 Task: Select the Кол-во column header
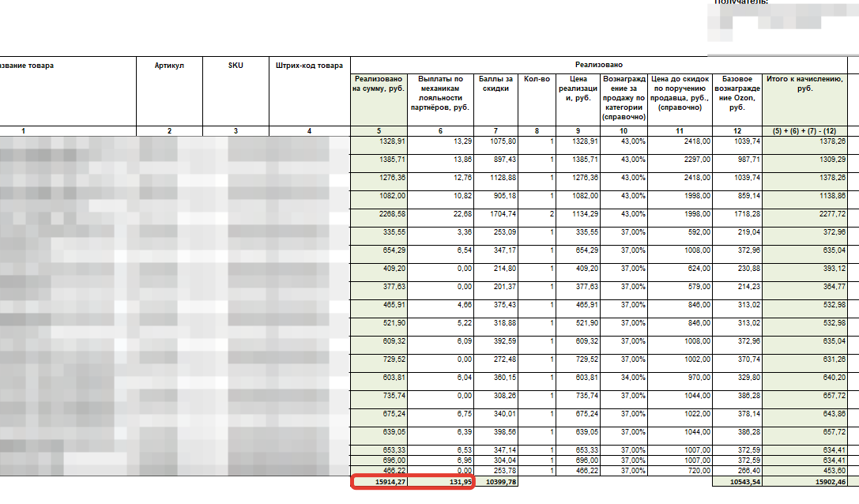click(x=537, y=79)
